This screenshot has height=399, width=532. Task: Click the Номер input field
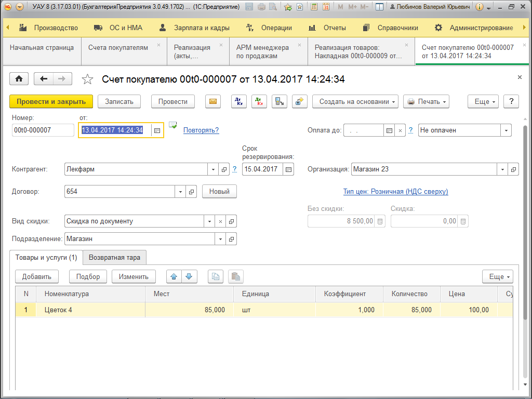click(43, 130)
